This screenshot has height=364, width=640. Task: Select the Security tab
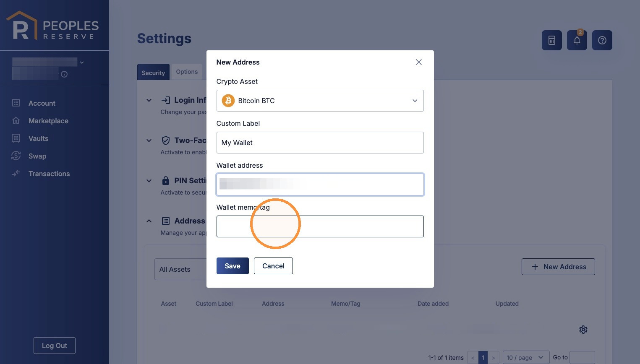coord(153,72)
